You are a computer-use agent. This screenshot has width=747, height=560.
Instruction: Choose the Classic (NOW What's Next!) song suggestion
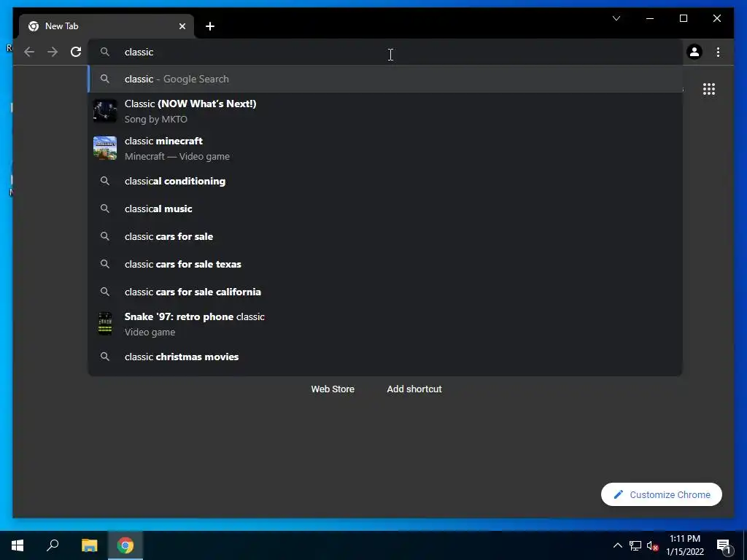tap(385, 111)
